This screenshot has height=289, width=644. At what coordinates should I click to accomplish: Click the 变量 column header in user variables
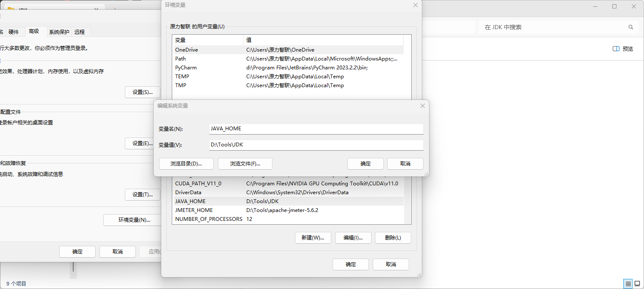point(208,40)
